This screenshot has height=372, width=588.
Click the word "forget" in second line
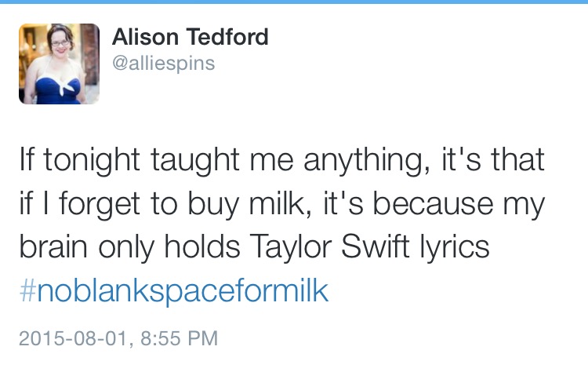point(100,204)
